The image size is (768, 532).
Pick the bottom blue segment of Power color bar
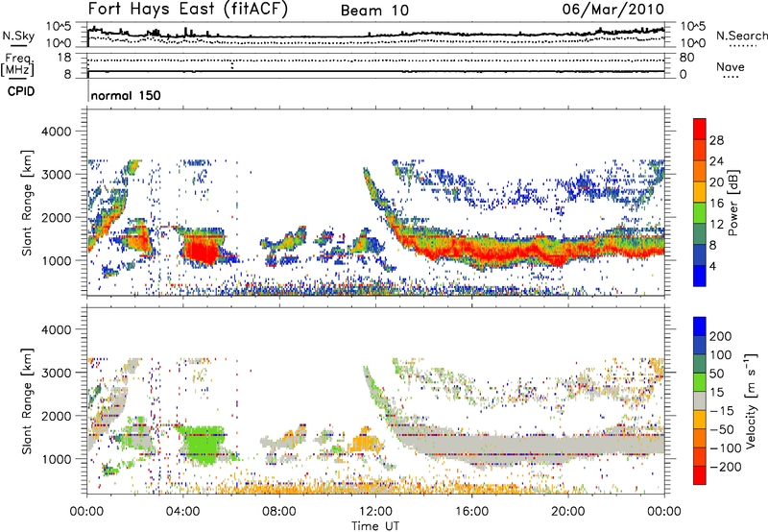point(700,277)
